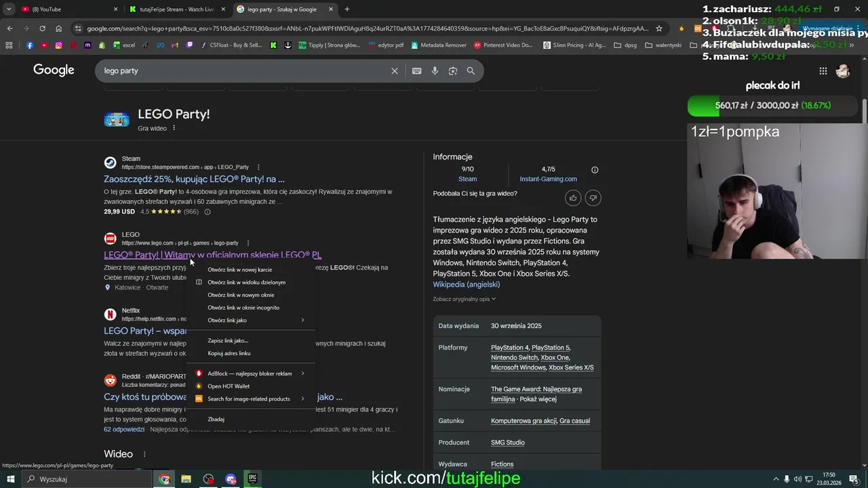Screen dimensions: 868x488
Task: Show rating info icon in Informacje panel
Action: (x=595, y=170)
